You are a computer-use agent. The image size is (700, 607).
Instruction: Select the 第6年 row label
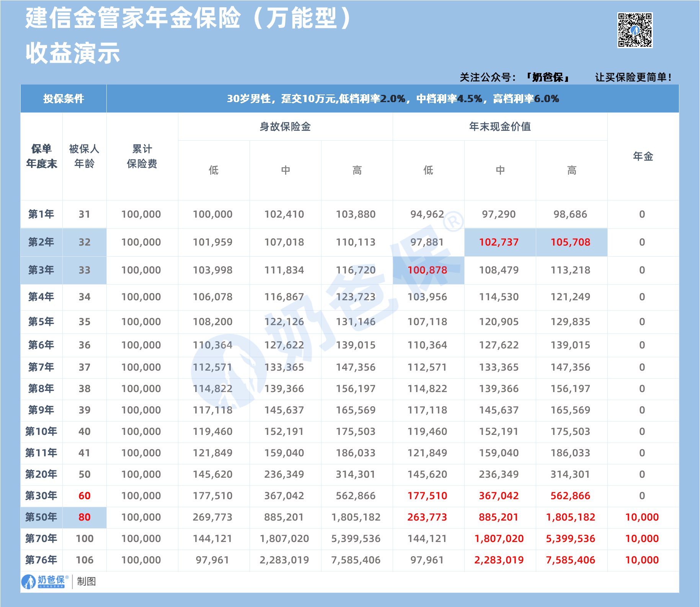click(x=41, y=345)
